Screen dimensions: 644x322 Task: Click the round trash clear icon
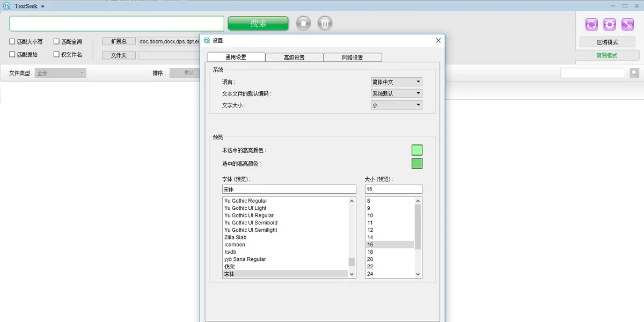click(325, 23)
